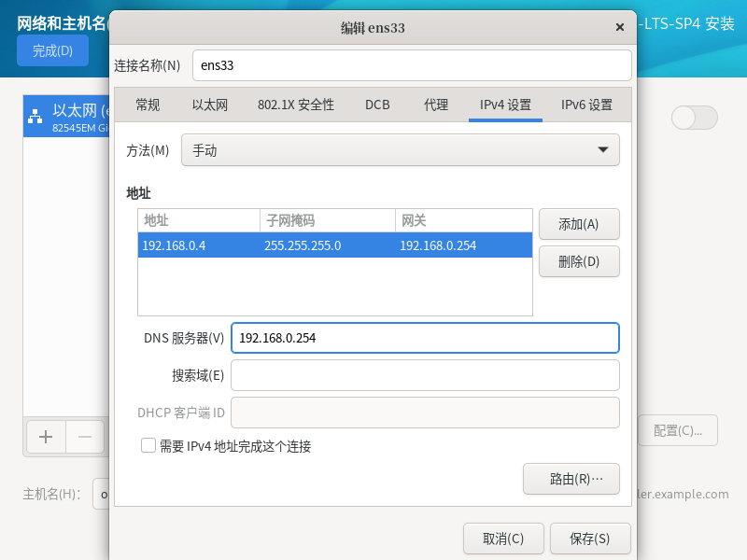Click the 配置(C)... button behind the dialog
Screen dimensions: 747x560
click(x=678, y=430)
